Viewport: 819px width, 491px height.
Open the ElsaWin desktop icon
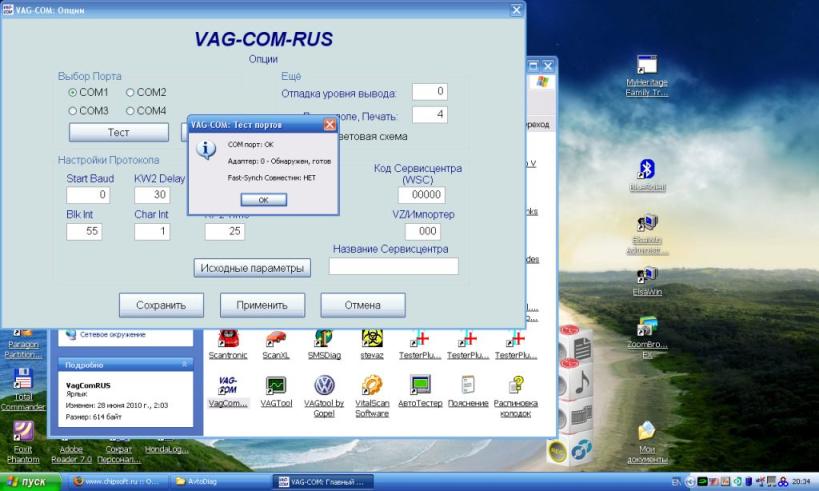point(646,276)
